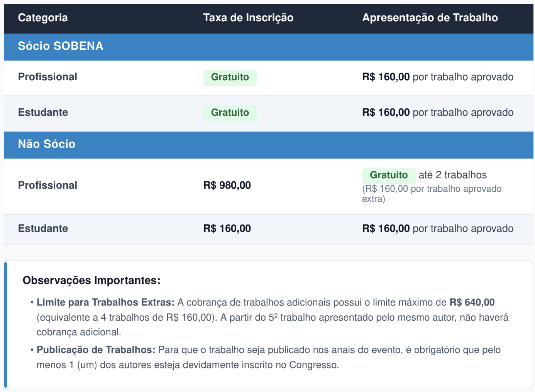Click Gratuito badge for Sócio Profissional

tap(230, 78)
